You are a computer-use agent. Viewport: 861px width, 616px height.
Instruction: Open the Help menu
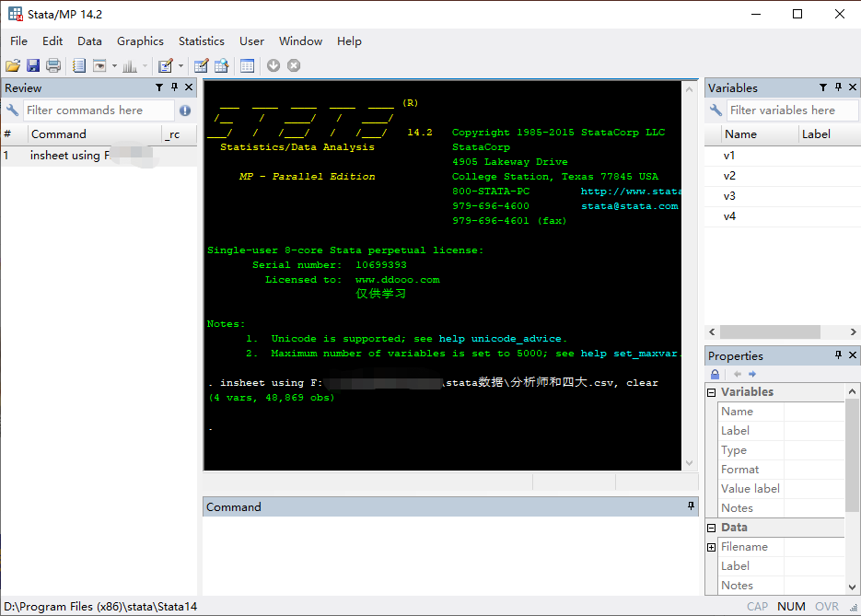point(349,41)
